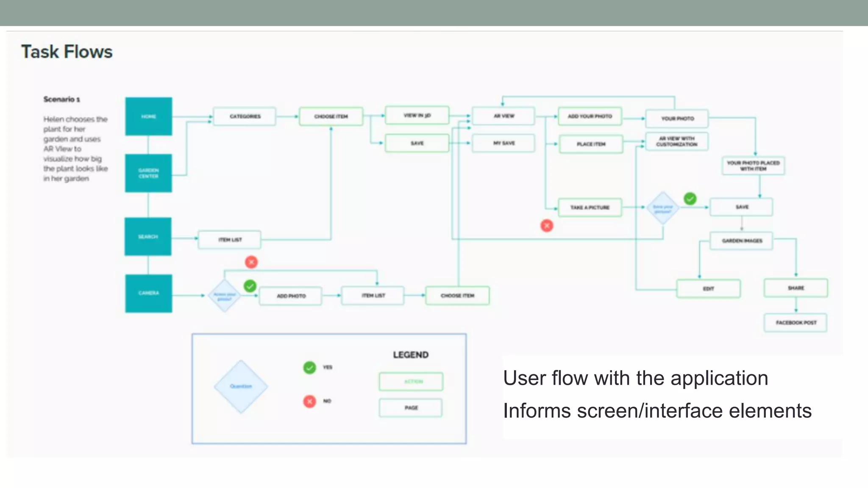Click the SHARE action box

click(796, 288)
